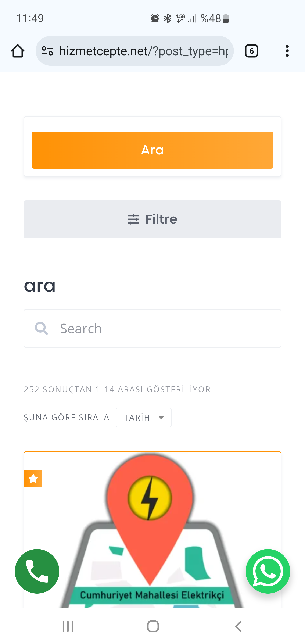Tap the magnifier icon in search field

coord(42,328)
